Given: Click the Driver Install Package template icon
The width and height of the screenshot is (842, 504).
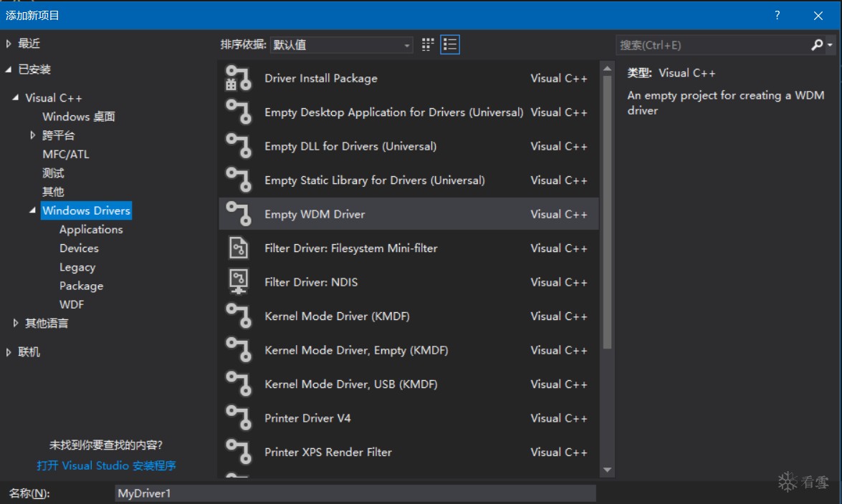Looking at the screenshot, I should click(x=239, y=78).
